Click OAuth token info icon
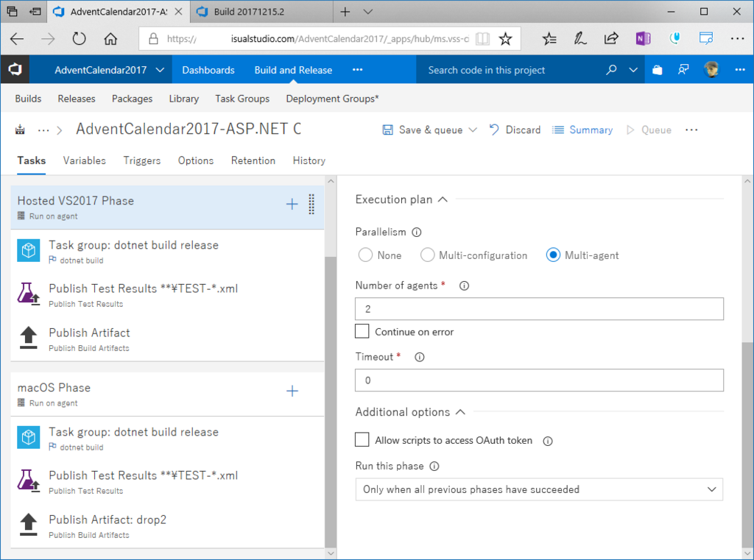Screen dimensions: 754x560 tap(548, 441)
